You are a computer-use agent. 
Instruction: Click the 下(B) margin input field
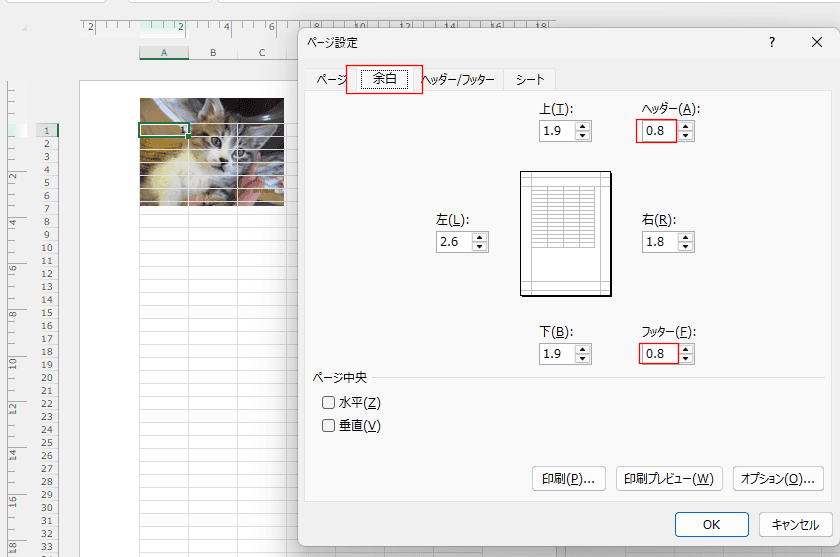click(557, 354)
